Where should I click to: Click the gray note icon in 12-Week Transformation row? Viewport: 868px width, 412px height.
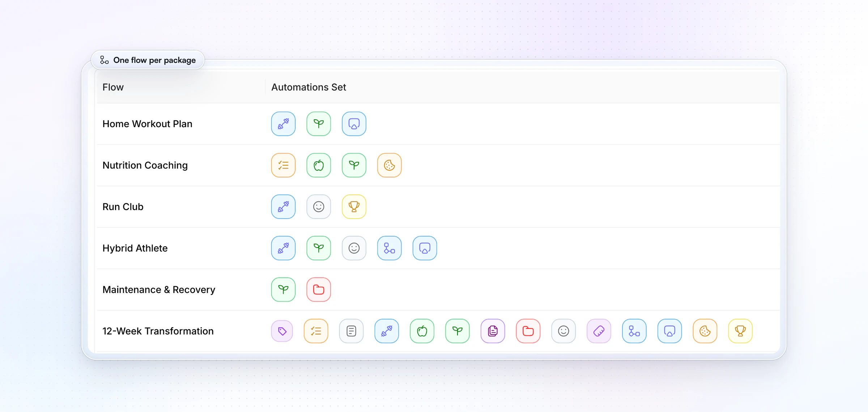click(x=352, y=331)
